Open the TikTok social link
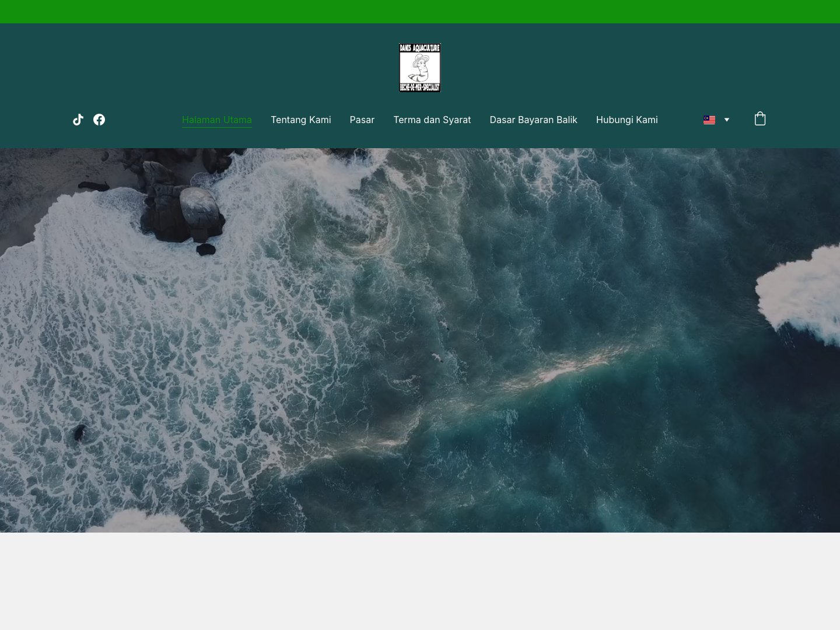 pyautogui.click(x=78, y=120)
